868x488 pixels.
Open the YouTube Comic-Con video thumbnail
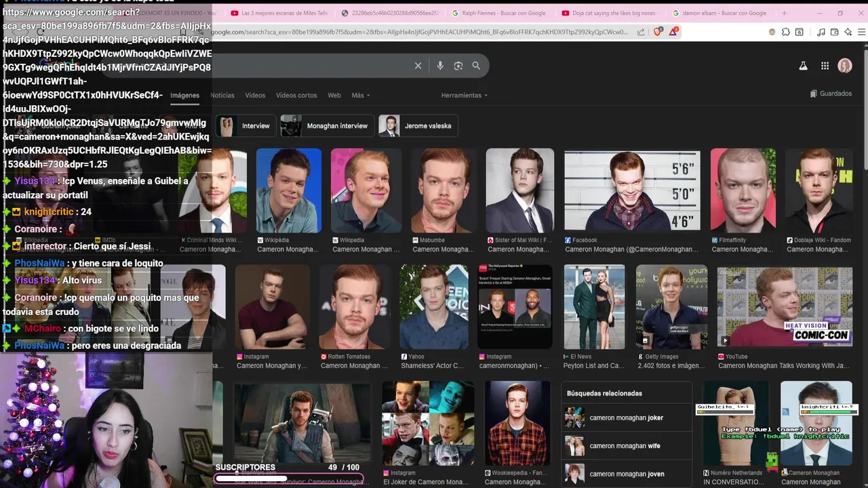785,307
